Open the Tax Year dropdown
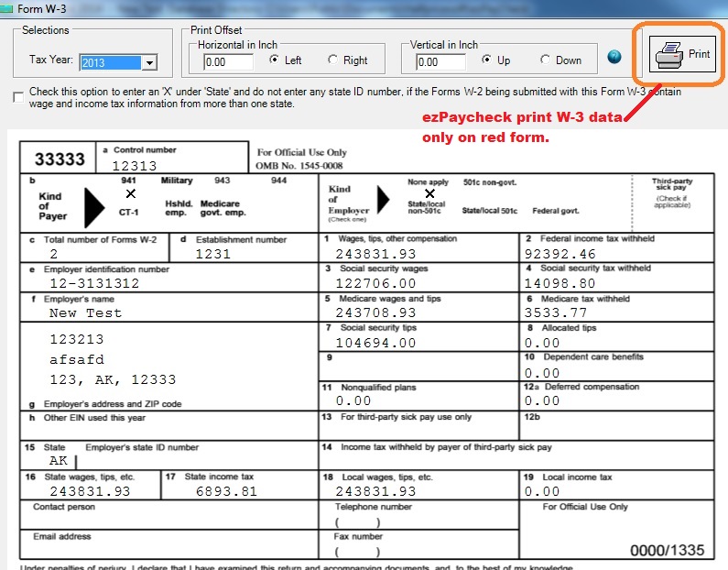This screenshot has width=728, height=570. pos(150,63)
